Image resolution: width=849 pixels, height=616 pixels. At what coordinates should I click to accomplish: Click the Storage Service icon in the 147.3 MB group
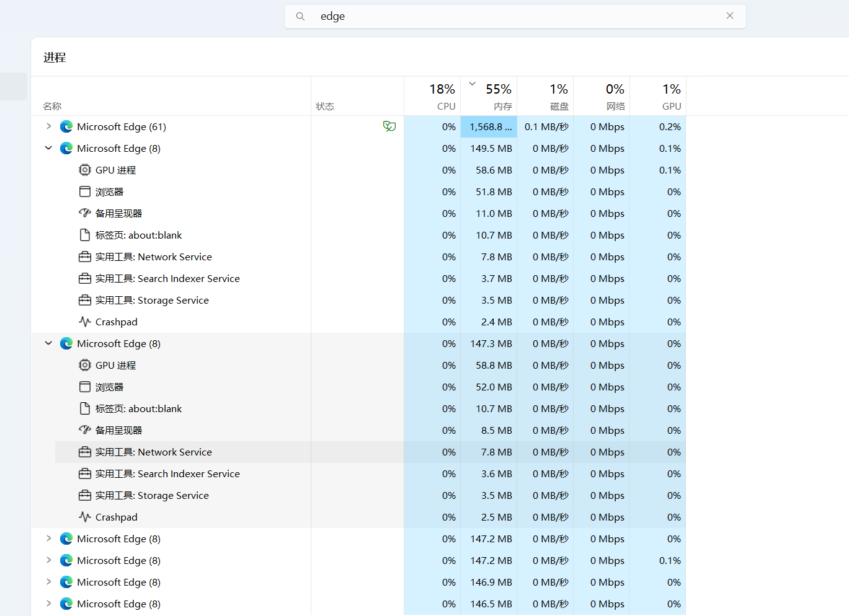[85, 495]
